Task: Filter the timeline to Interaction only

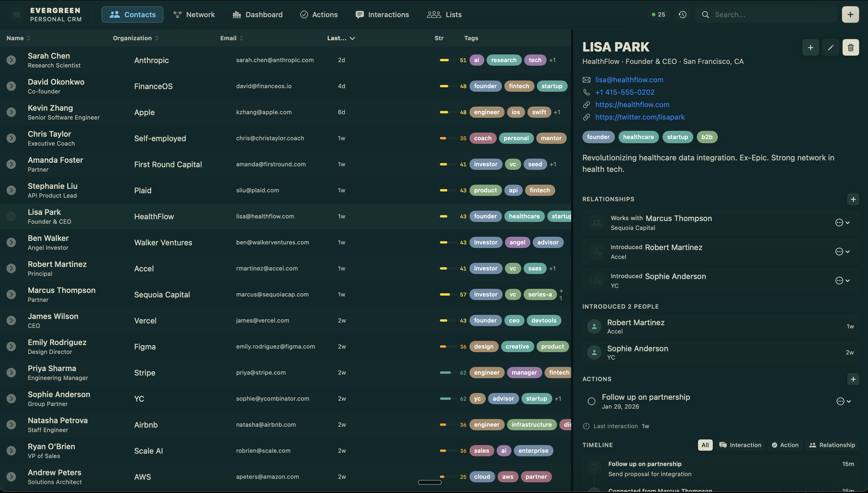Action: coord(740,445)
